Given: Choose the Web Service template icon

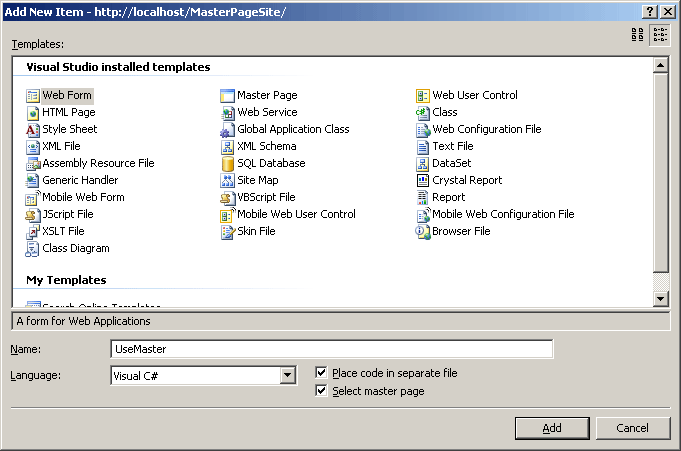Looking at the screenshot, I should (x=227, y=113).
